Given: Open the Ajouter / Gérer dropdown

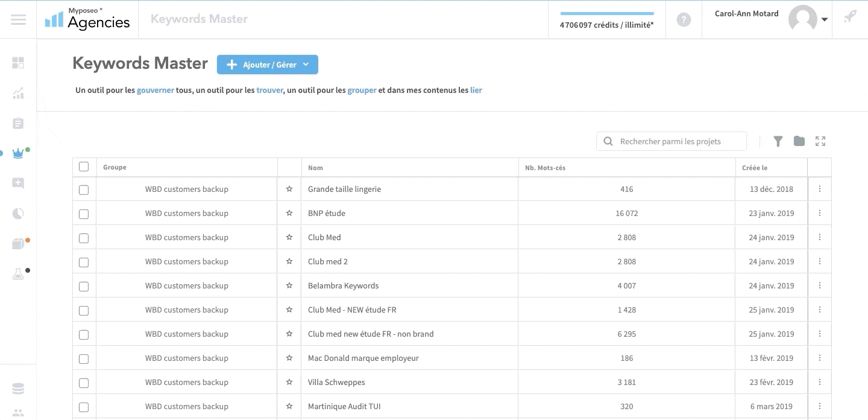Looking at the screenshot, I should pos(268,65).
